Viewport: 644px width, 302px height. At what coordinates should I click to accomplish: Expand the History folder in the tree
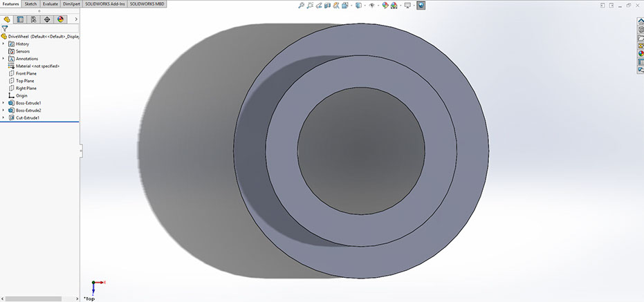coord(3,44)
